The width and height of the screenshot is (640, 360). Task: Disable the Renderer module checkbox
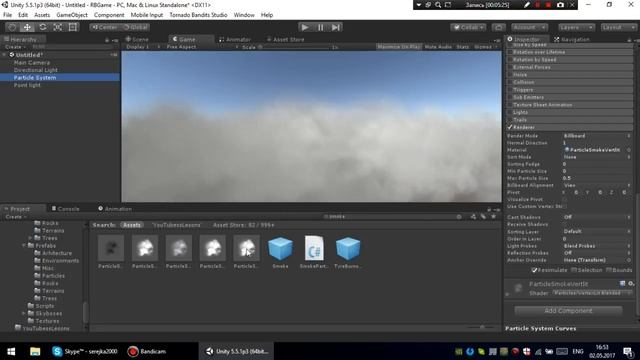point(510,127)
